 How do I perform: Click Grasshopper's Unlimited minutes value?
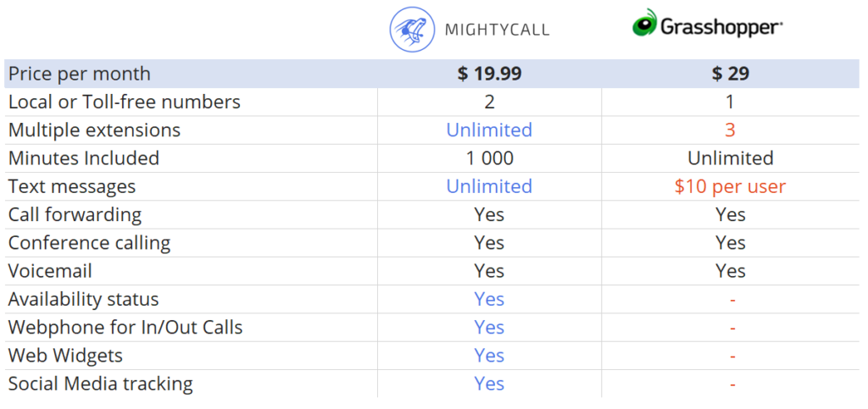(x=731, y=158)
